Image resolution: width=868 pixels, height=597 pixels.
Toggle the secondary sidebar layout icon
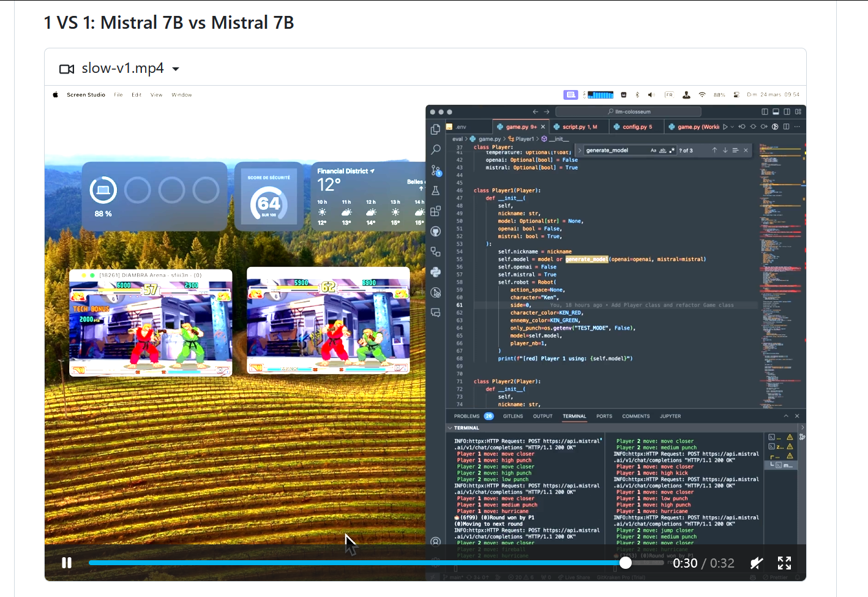pos(787,111)
